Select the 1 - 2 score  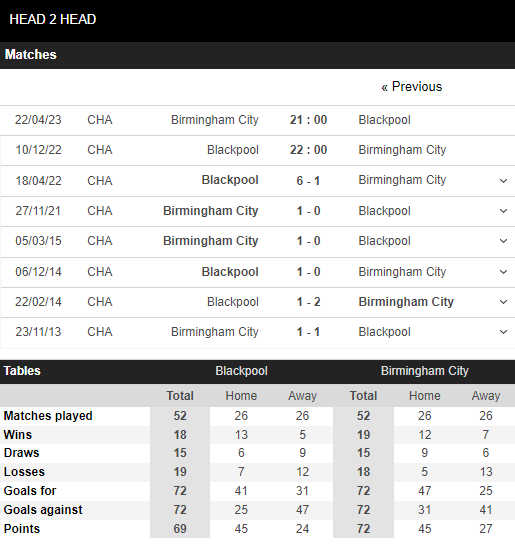(308, 302)
